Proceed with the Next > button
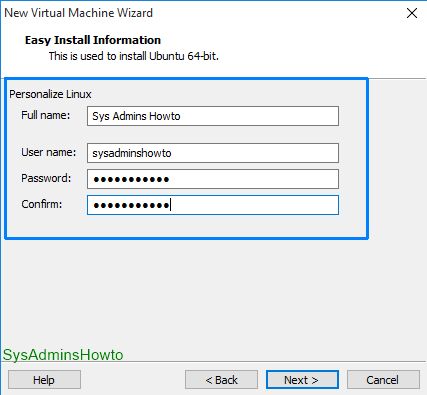Screen dimensions: 427x395 point(302,380)
